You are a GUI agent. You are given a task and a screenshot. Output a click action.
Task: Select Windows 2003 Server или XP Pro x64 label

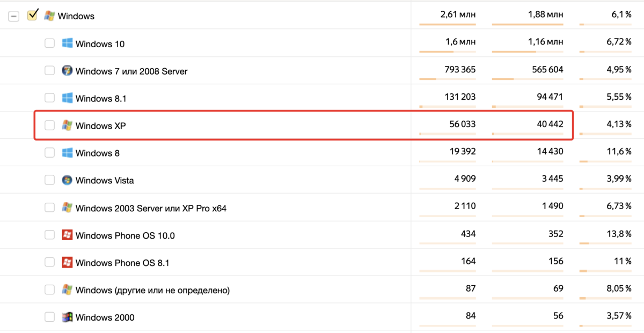point(151,208)
